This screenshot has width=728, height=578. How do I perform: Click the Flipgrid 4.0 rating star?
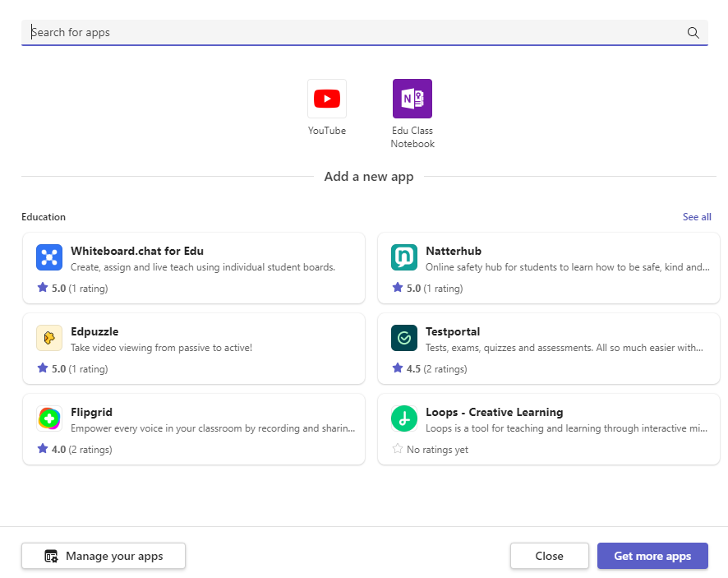[x=43, y=449]
